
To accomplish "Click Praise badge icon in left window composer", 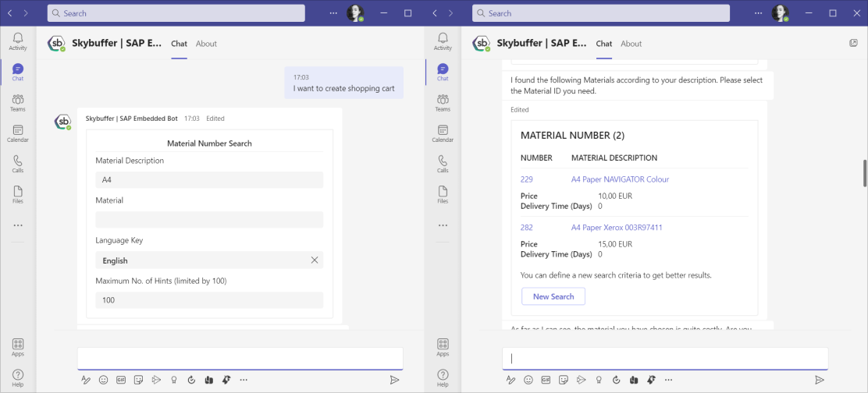I will coord(174,380).
